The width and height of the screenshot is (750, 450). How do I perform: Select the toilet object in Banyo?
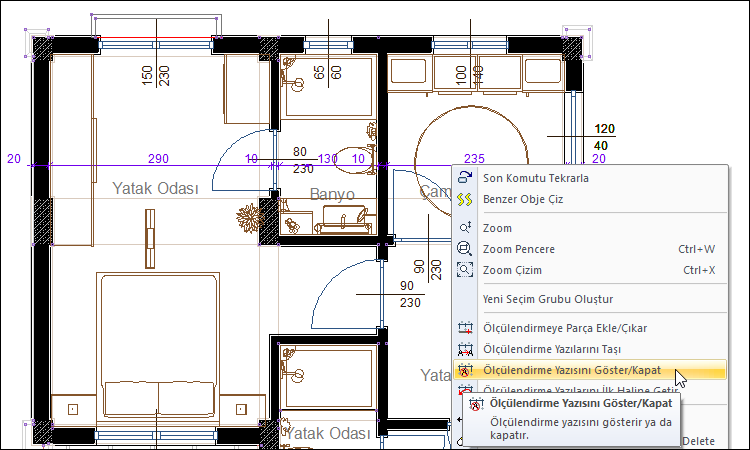coord(355,159)
